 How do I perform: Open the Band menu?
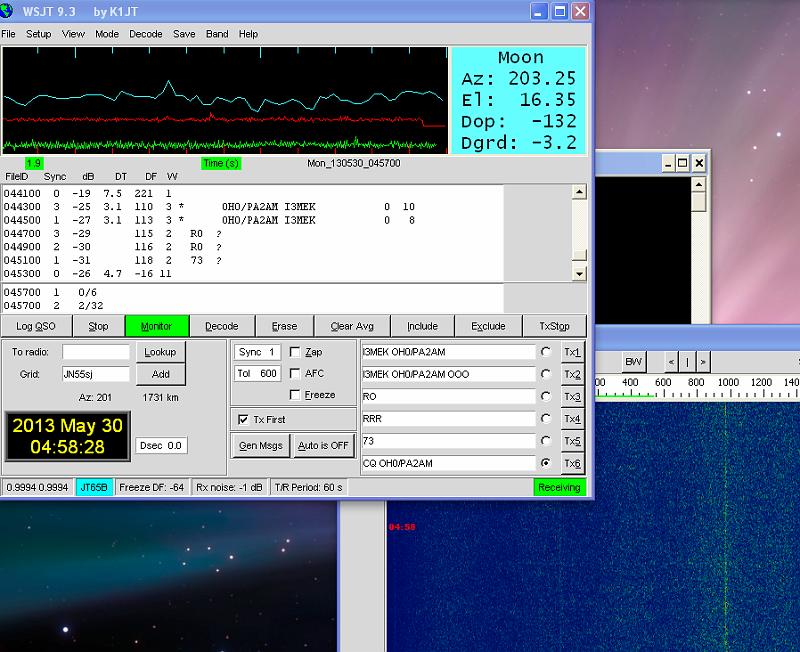pyautogui.click(x=217, y=34)
